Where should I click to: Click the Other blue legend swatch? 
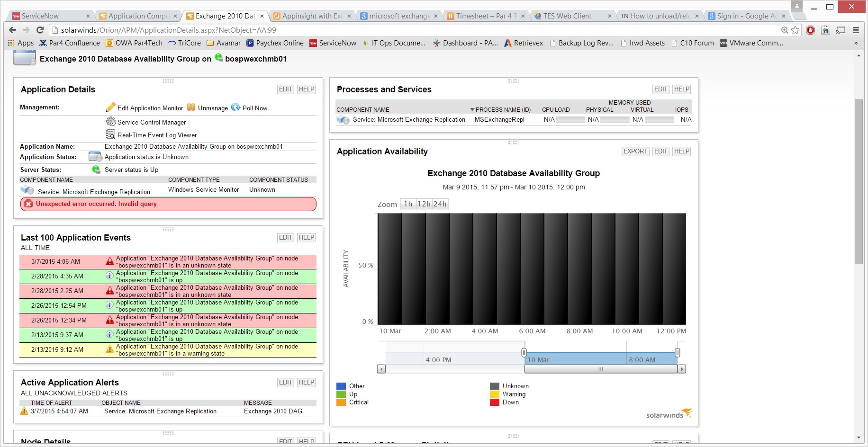[341, 386]
